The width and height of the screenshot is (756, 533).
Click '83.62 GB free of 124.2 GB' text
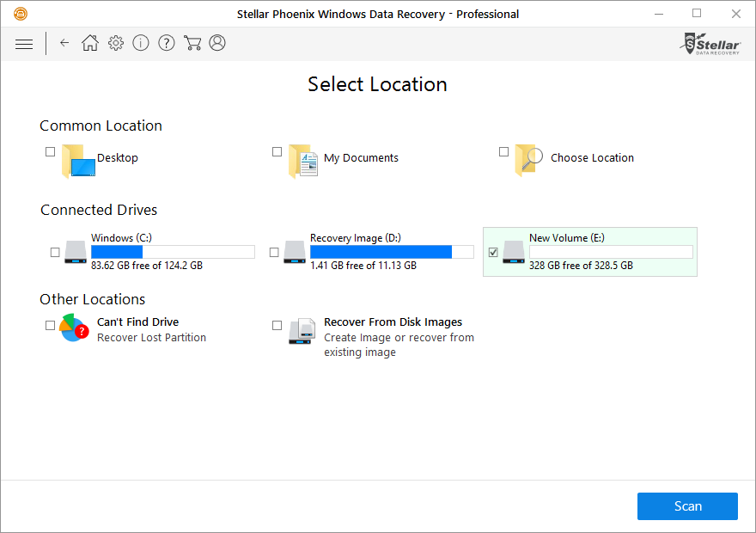click(x=147, y=266)
